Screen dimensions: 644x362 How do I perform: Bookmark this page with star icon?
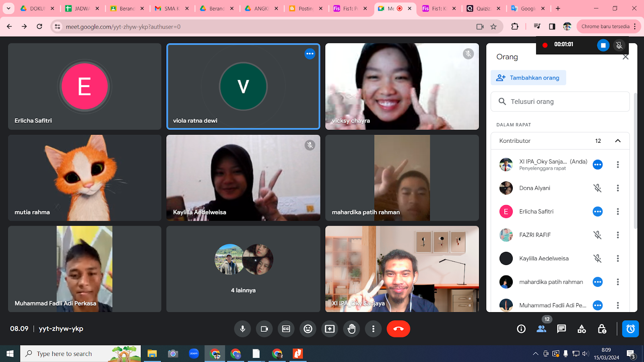[x=493, y=27]
